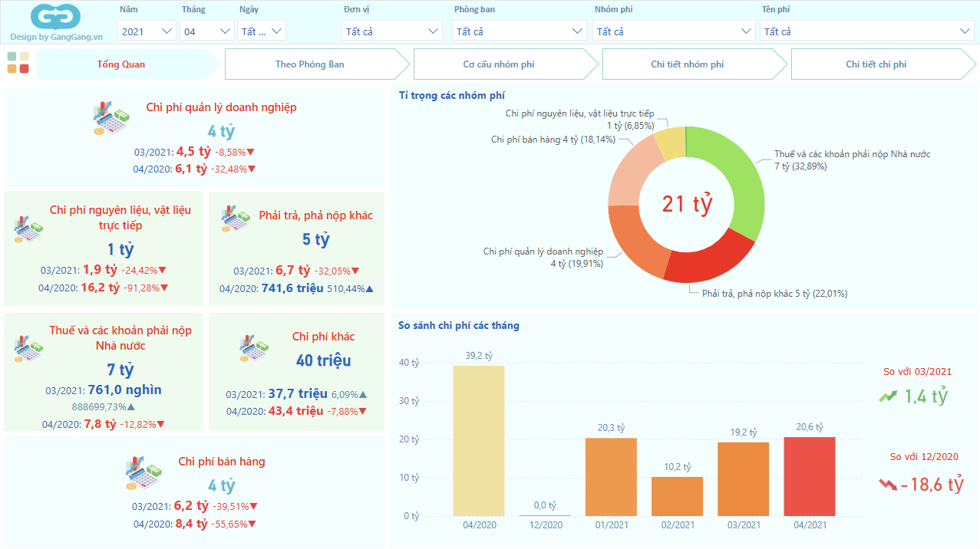Expand the Tên phí filter dropdown

tap(867, 31)
